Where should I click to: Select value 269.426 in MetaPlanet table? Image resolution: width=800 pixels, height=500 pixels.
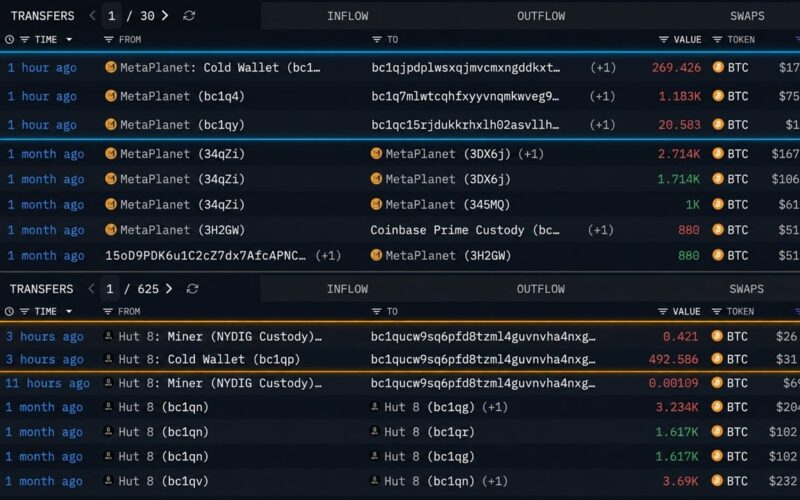point(676,67)
